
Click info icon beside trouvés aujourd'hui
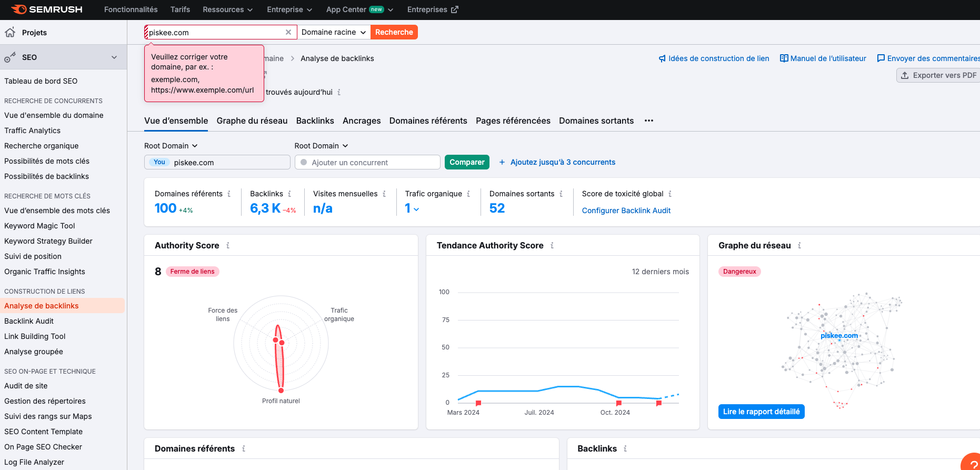click(x=339, y=92)
